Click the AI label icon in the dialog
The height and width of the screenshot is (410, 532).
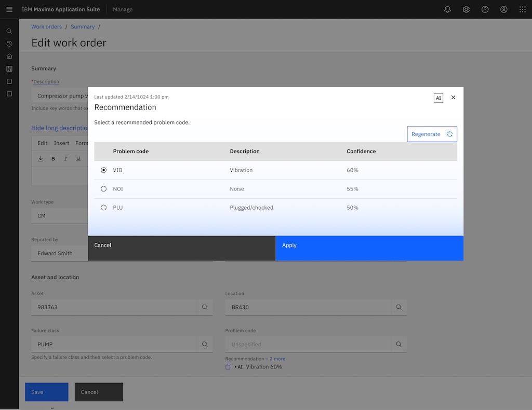(438, 98)
